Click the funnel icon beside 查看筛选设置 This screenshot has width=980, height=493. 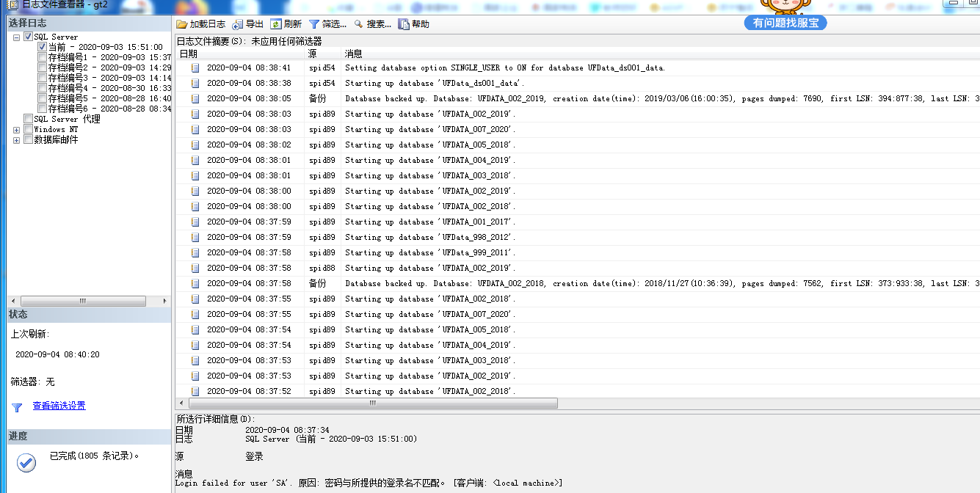[x=17, y=407]
